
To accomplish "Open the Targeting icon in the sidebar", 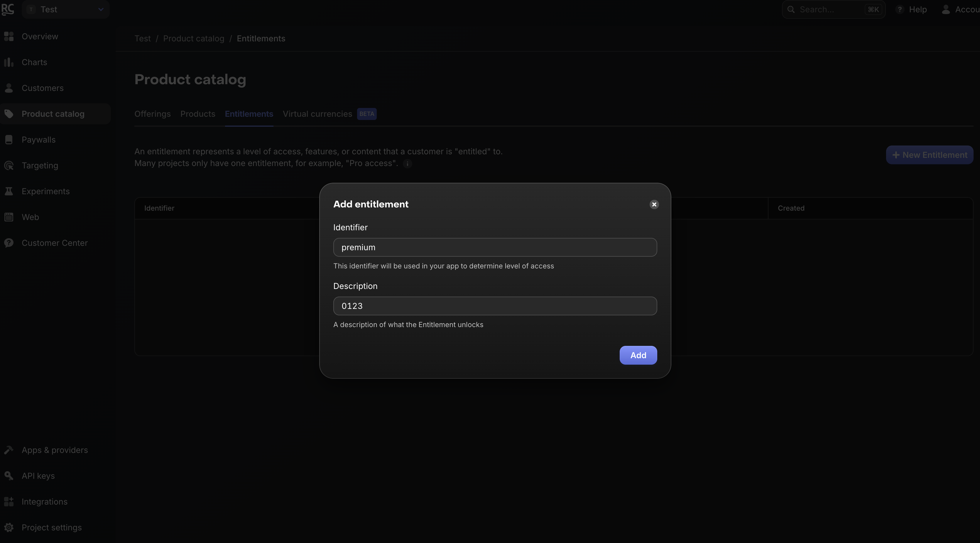I will pyautogui.click(x=9, y=166).
